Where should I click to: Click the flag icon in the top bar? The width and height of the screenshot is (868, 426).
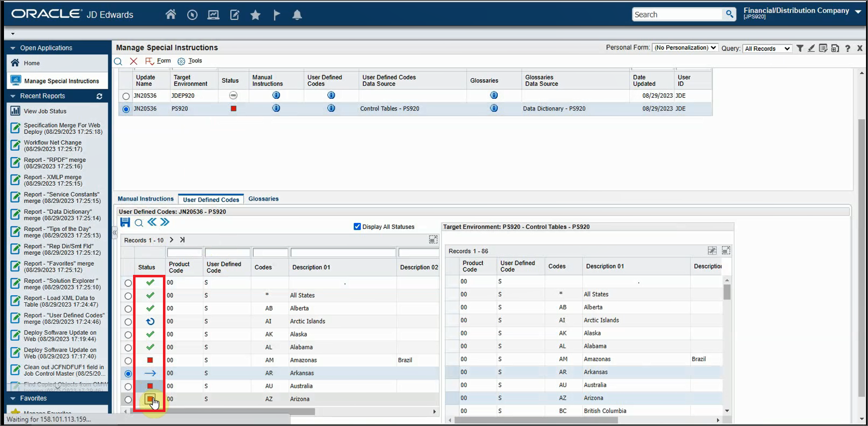coord(277,15)
